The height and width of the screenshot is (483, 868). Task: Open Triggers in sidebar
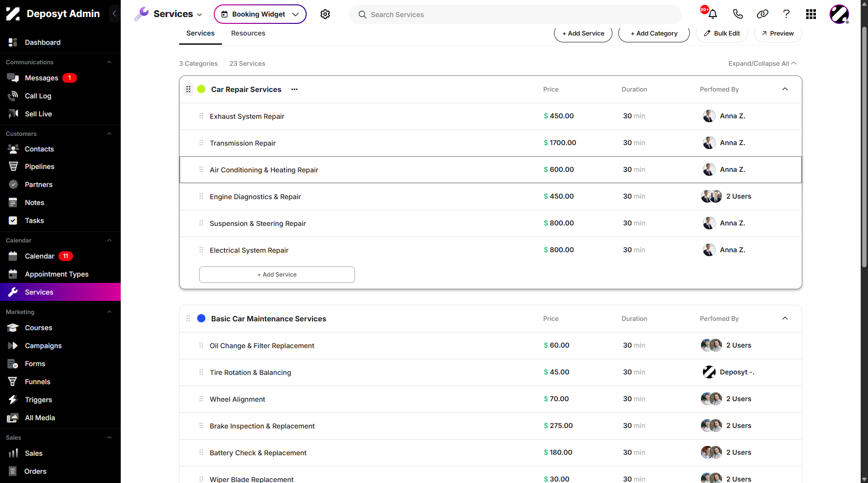[x=38, y=400]
